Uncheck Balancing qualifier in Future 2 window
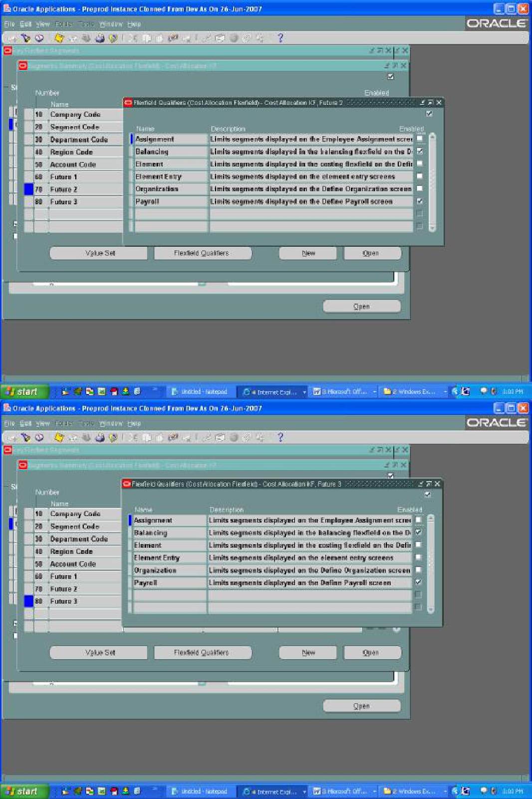This screenshot has width=532, height=799. point(420,151)
